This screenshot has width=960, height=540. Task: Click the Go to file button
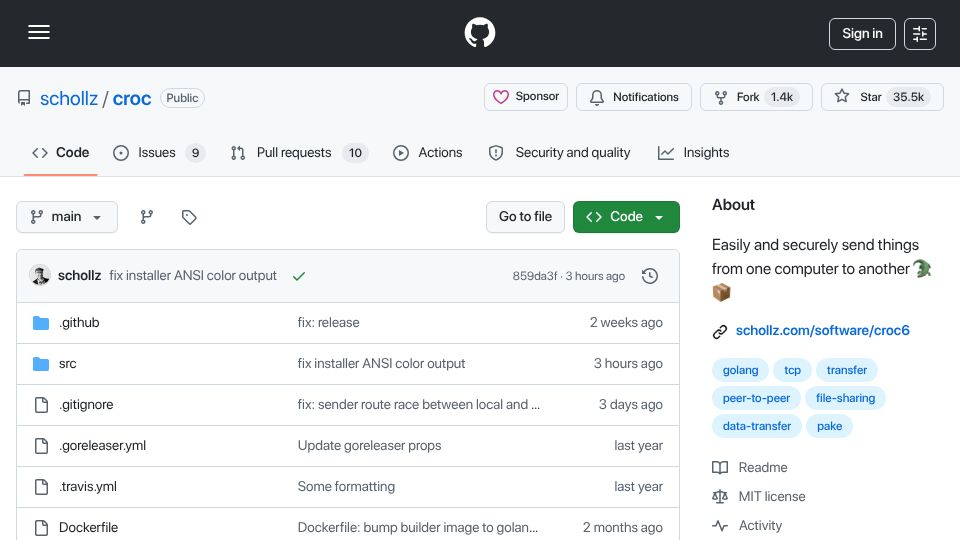[x=525, y=217]
